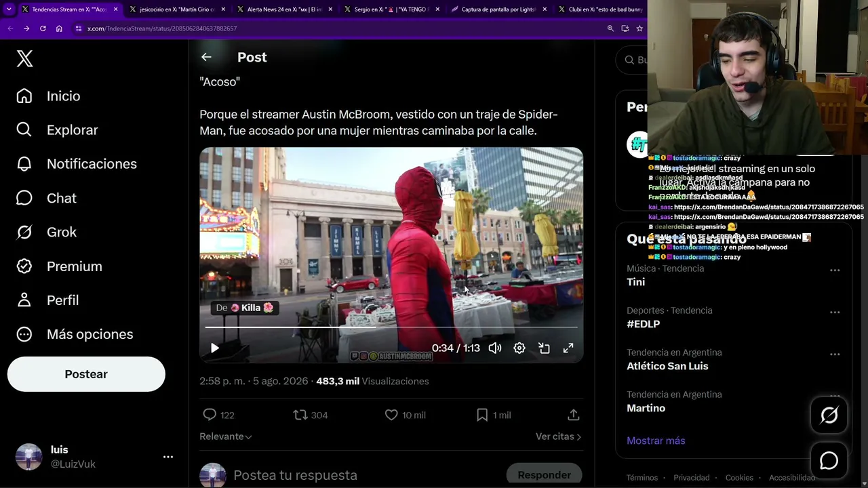Open the Atlético San Luis trend
Viewport: 868px width, 488px height.
click(667, 366)
